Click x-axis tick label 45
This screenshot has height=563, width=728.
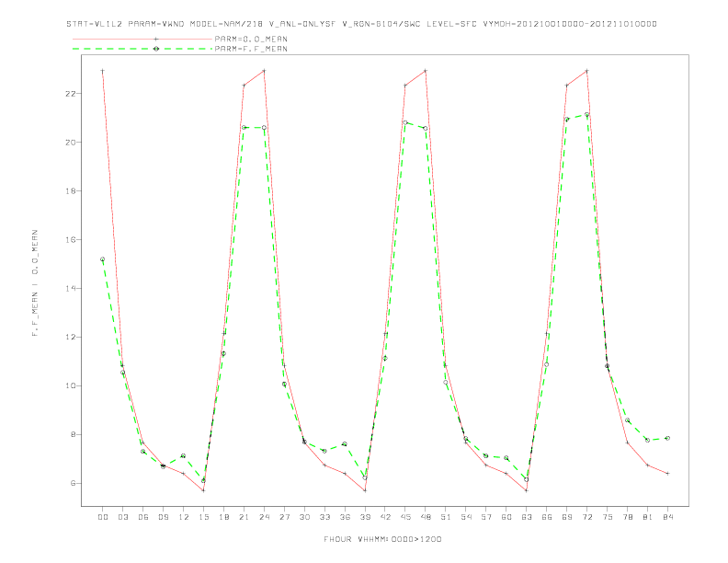[x=405, y=517]
